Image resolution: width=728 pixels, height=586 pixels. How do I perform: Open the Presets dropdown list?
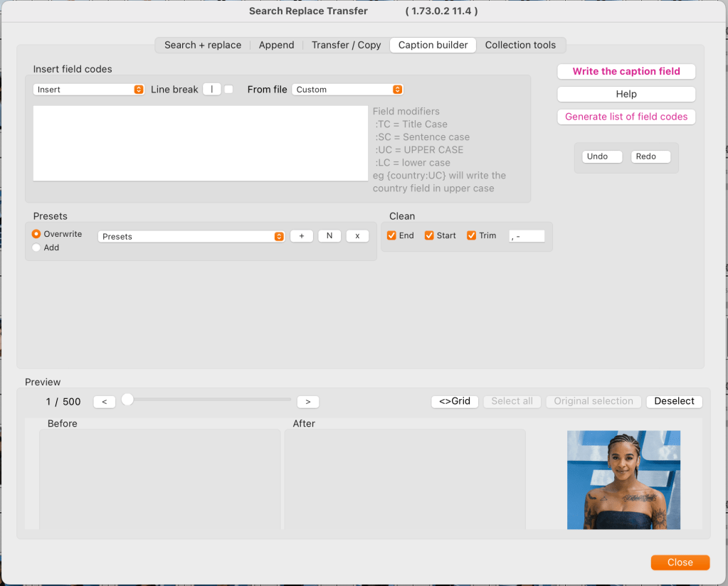(191, 236)
